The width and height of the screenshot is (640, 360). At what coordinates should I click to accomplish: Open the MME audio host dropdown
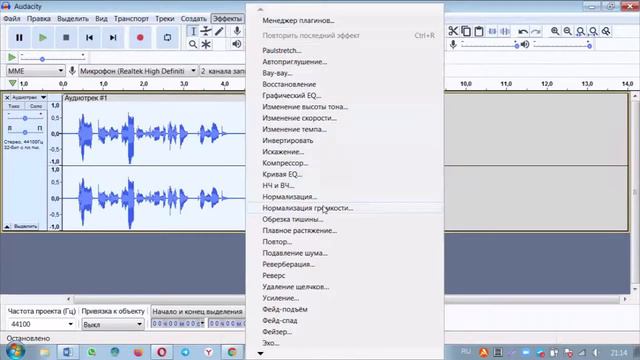[36, 71]
